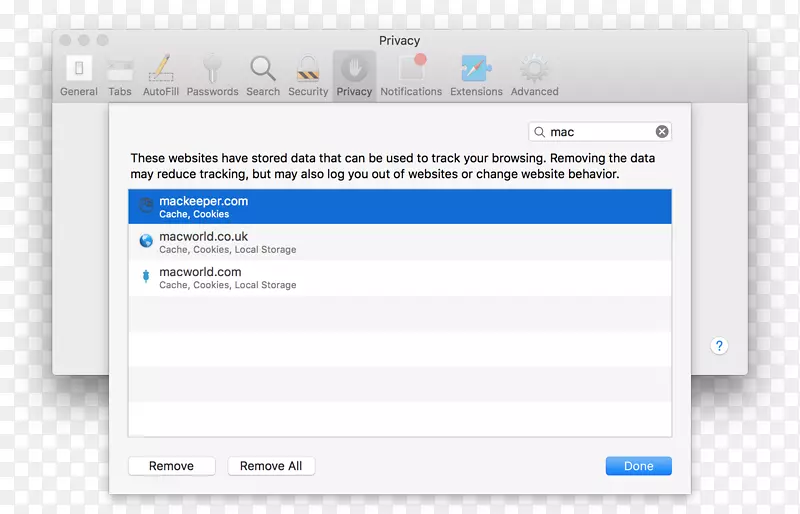Open the Notifications preferences pane
Screen dimensions: 800x514
pyautogui.click(x=411, y=76)
